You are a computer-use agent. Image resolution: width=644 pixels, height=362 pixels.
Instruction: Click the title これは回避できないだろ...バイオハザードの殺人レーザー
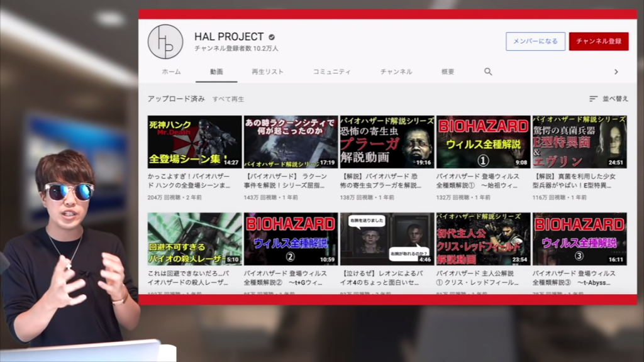coord(189,278)
